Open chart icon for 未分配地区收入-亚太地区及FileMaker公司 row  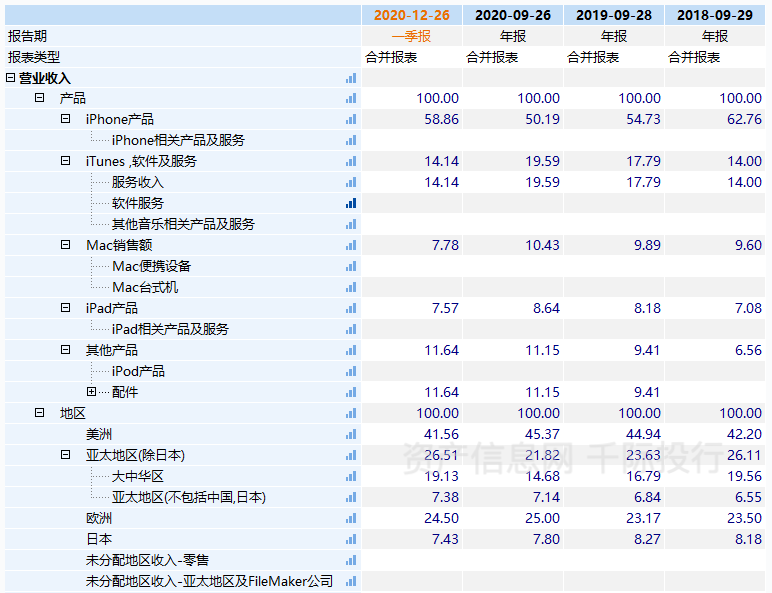pyautogui.click(x=351, y=581)
